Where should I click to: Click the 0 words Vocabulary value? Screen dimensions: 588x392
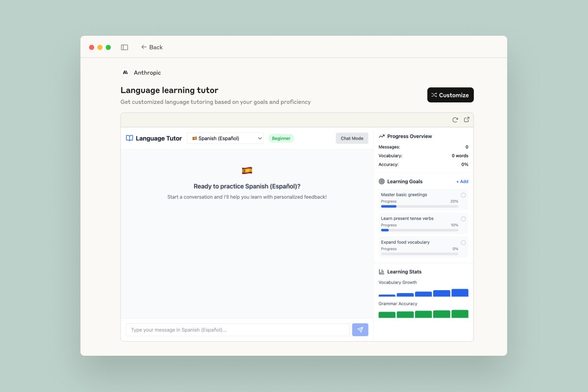point(460,156)
